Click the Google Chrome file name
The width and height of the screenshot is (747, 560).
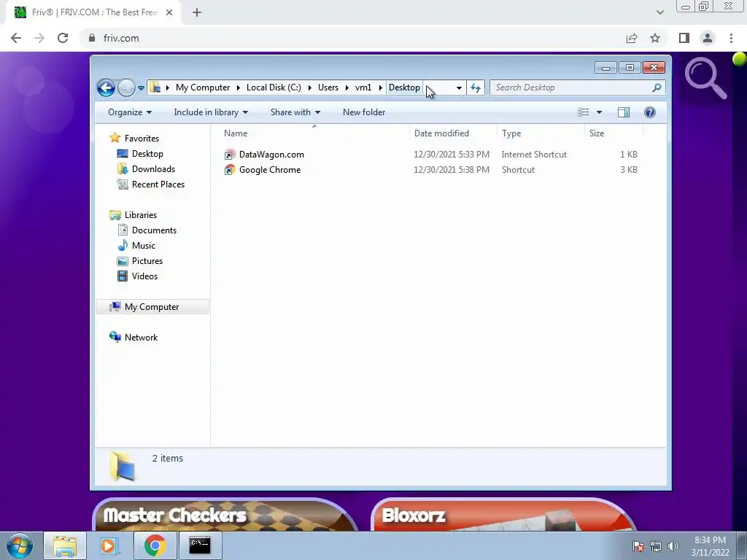[x=270, y=170]
